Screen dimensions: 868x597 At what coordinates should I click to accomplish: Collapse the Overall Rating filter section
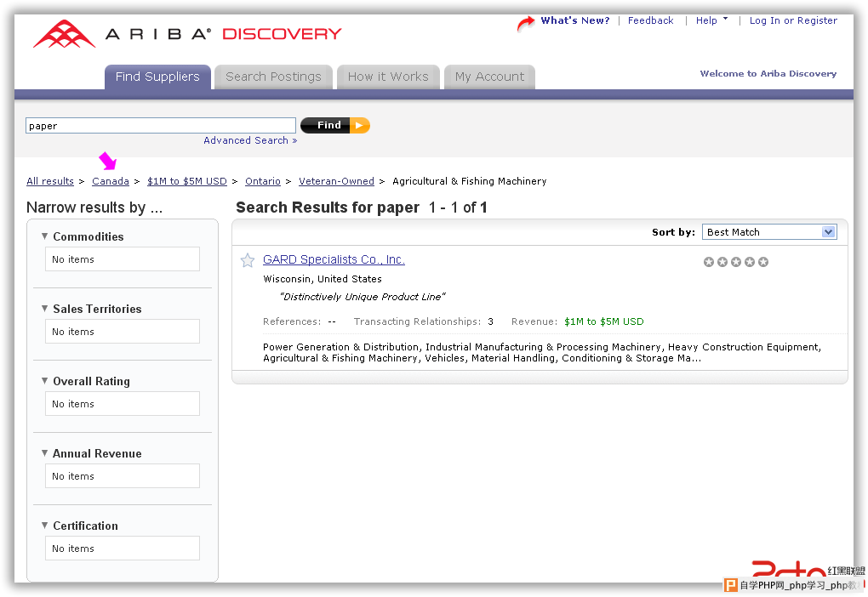pyautogui.click(x=45, y=381)
